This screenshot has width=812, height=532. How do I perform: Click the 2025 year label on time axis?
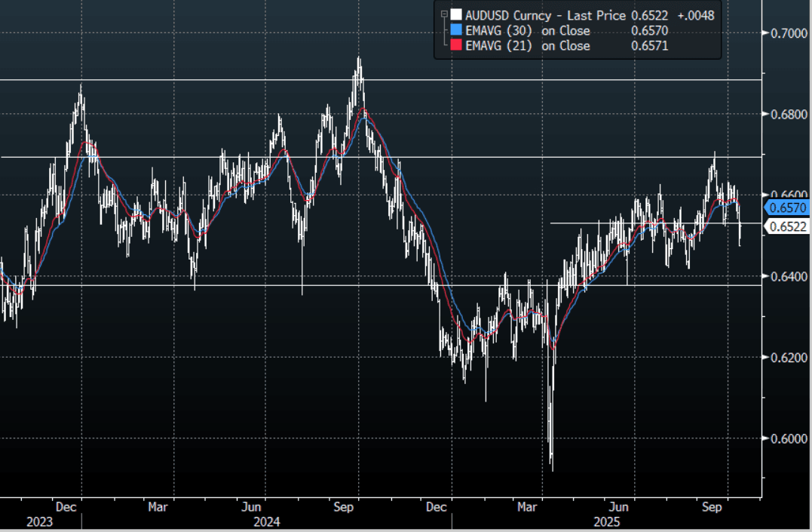pos(608,521)
